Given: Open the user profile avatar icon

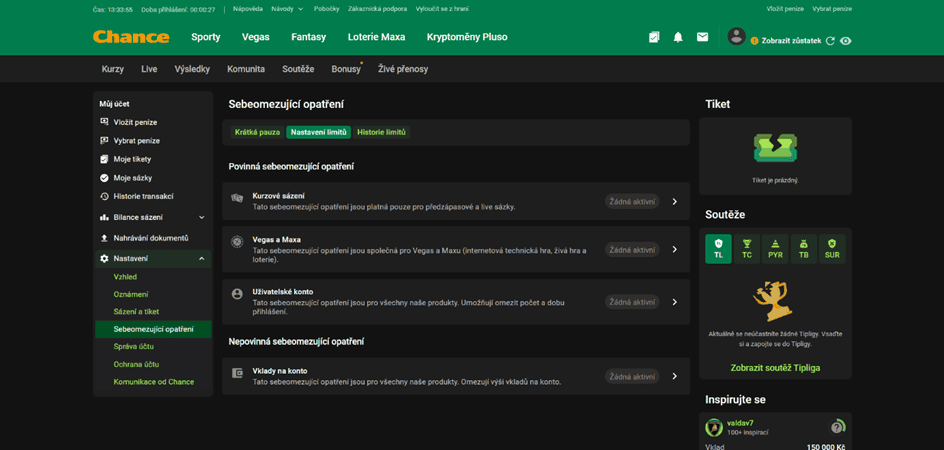Looking at the screenshot, I should pos(736,36).
